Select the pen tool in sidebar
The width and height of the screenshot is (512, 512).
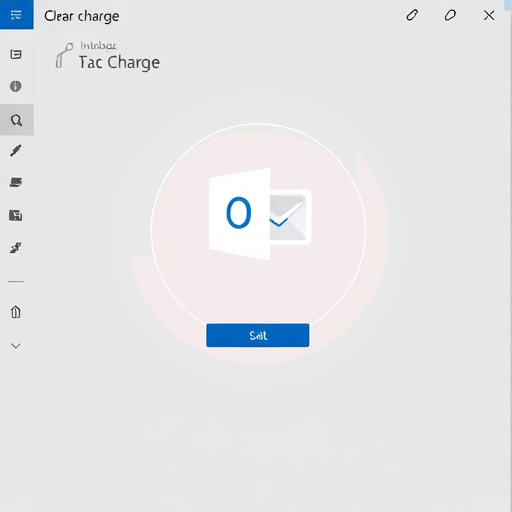tap(16, 151)
